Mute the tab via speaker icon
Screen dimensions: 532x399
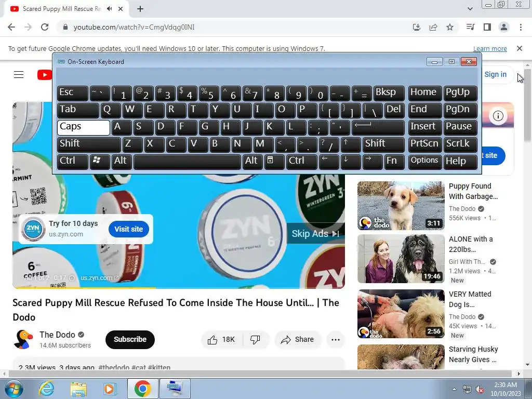tap(109, 9)
